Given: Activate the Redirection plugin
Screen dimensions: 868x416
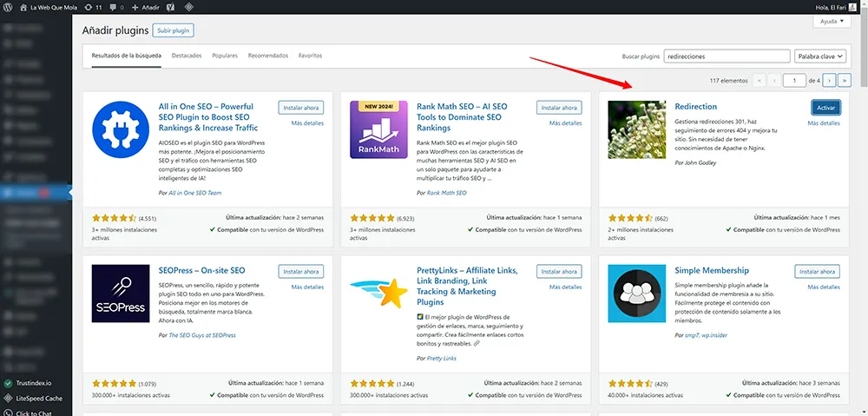Looking at the screenshot, I should 825,108.
